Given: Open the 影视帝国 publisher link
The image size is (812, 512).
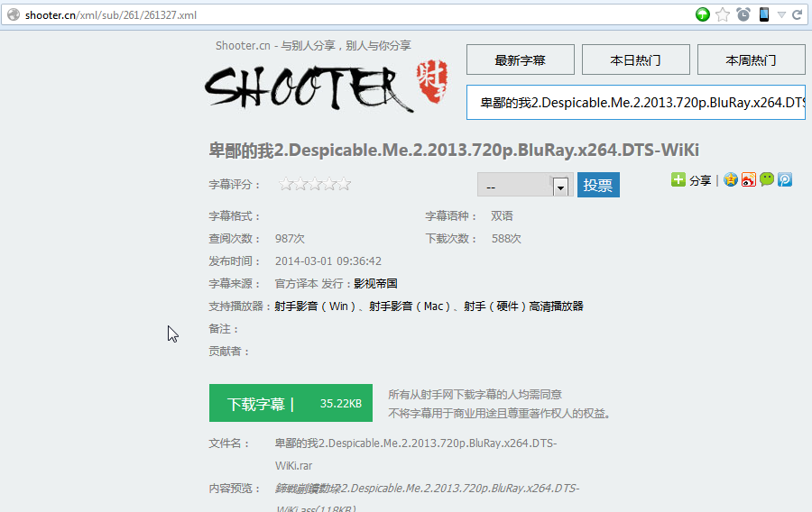Looking at the screenshot, I should (x=375, y=283).
